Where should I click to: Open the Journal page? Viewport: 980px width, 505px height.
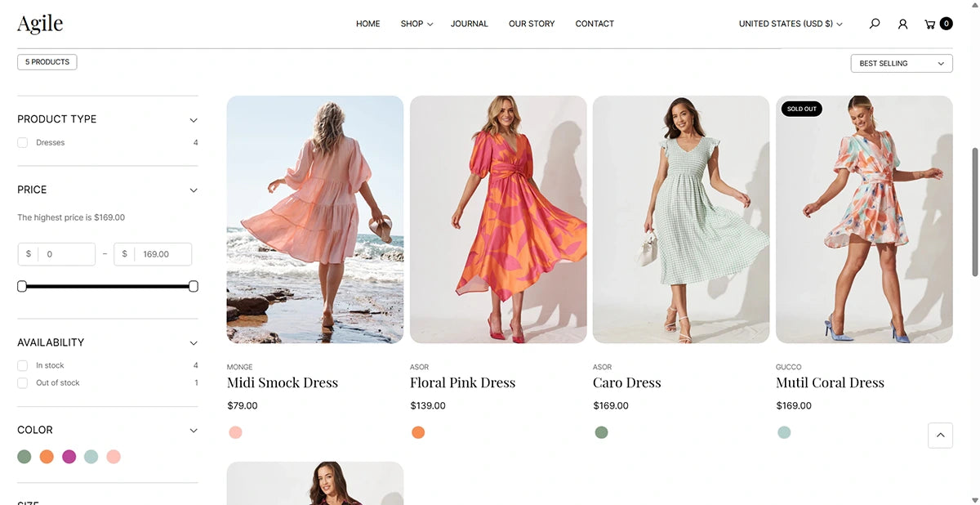(x=470, y=24)
